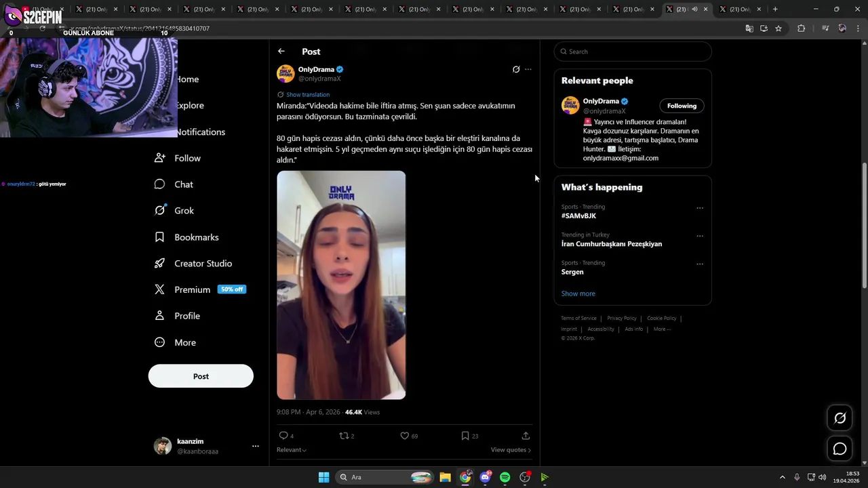
Task: Click the Show translation link
Action: pyautogui.click(x=308, y=95)
